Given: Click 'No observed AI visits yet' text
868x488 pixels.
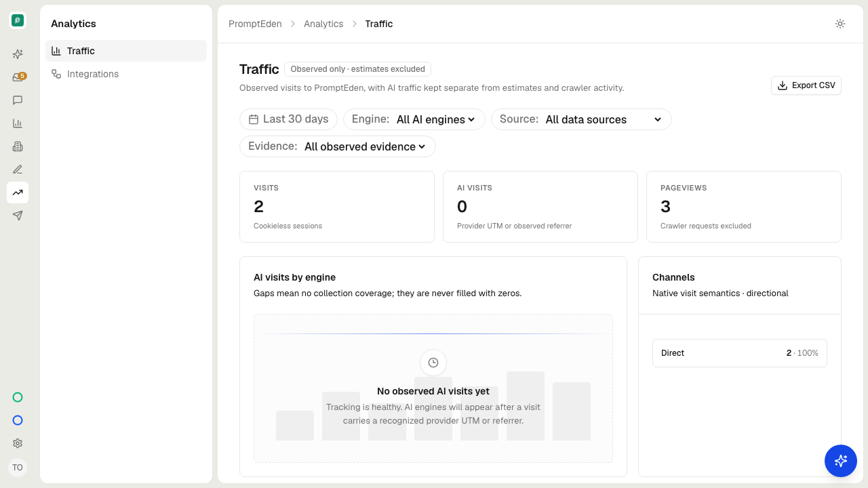Looking at the screenshot, I should 433,391.
